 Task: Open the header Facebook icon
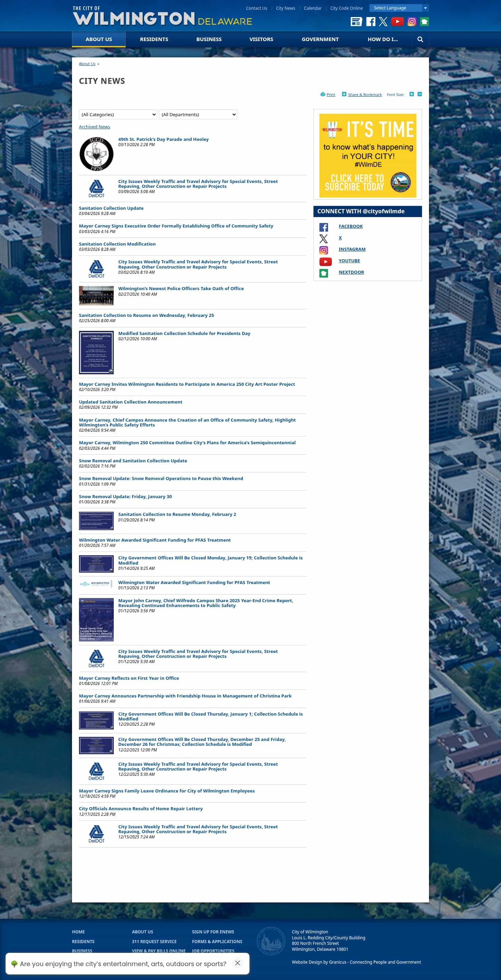pos(371,22)
